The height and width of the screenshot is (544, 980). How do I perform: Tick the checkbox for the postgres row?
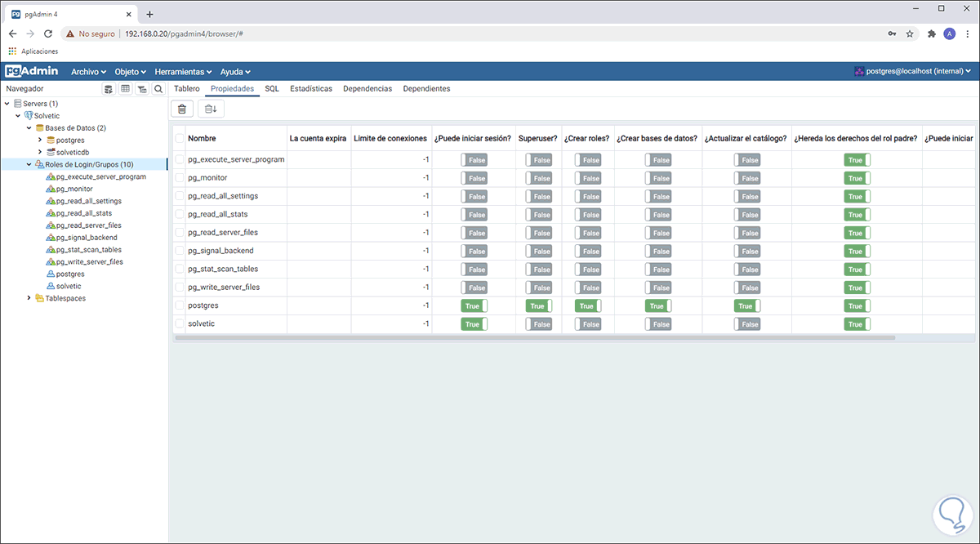180,305
